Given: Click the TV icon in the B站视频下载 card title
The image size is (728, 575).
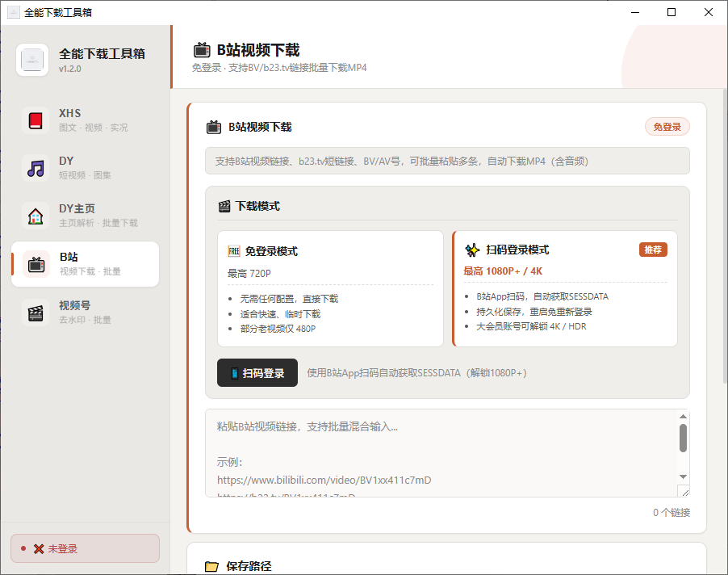Looking at the screenshot, I should tap(214, 127).
